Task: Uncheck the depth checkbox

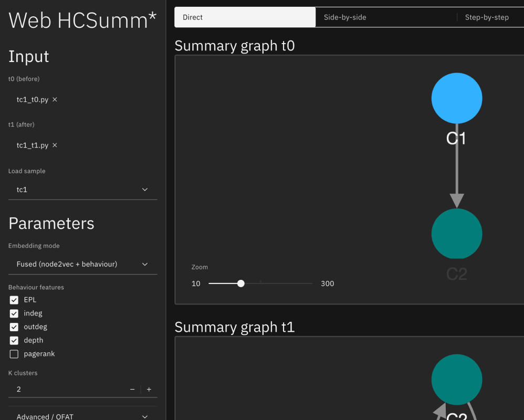Action: tap(14, 341)
